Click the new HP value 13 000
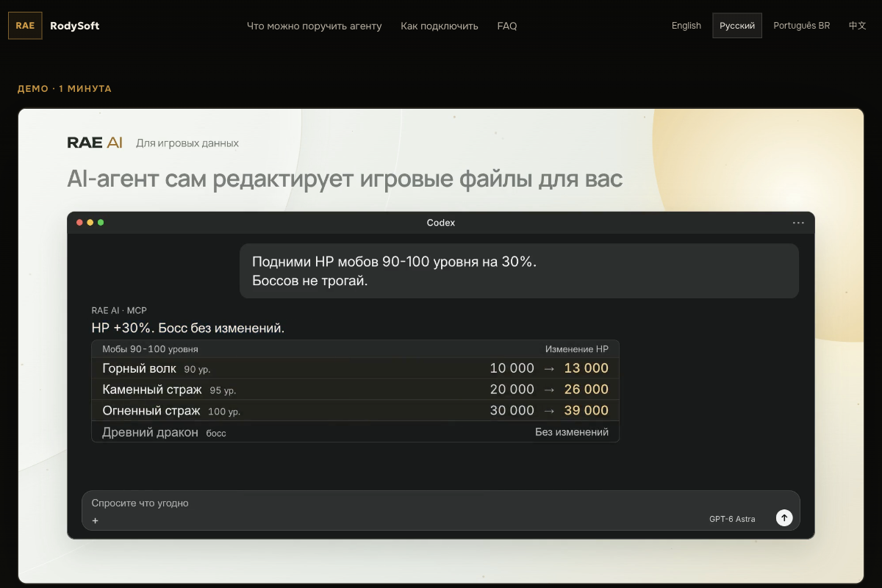The image size is (882, 588). pyautogui.click(x=587, y=368)
